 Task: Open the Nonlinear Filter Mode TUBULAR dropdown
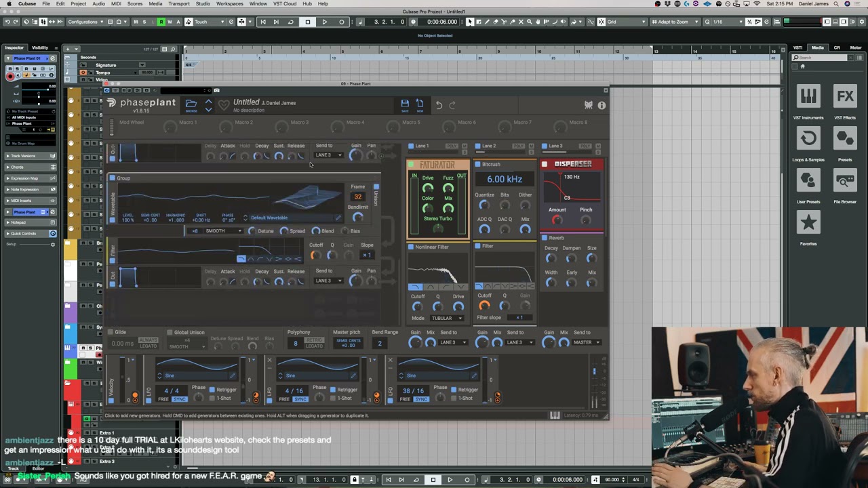click(446, 318)
